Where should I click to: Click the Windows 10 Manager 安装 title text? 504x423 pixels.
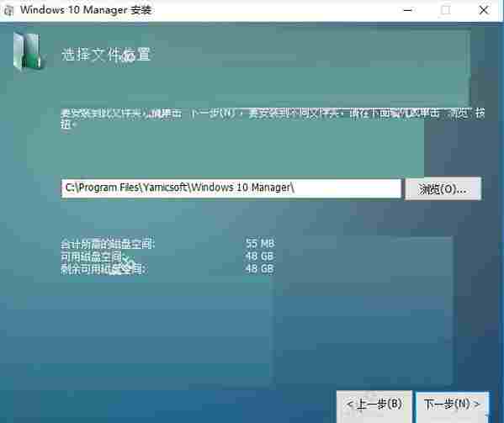pos(86,10)
